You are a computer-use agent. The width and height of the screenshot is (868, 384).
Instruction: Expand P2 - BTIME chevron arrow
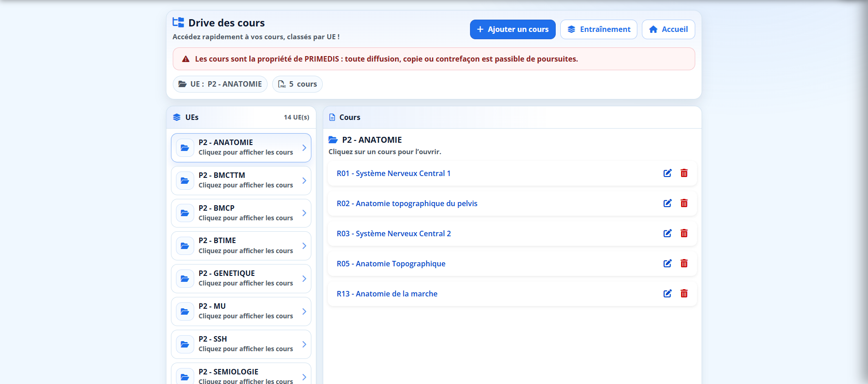[304, 246]
